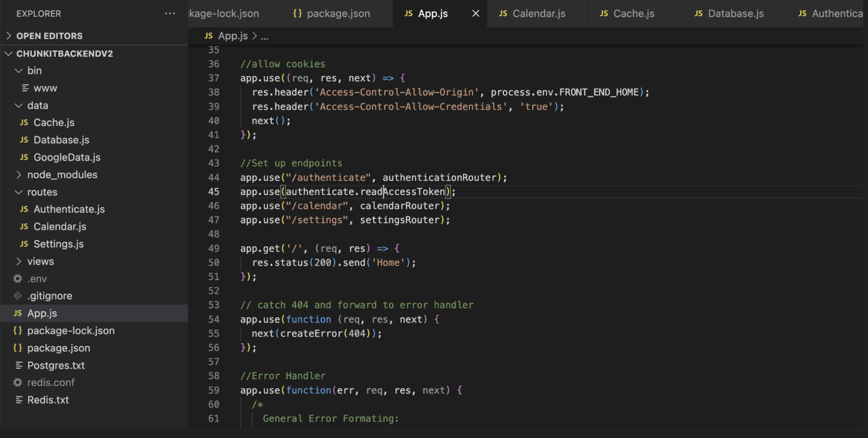Open the .env file

point(94,279)
